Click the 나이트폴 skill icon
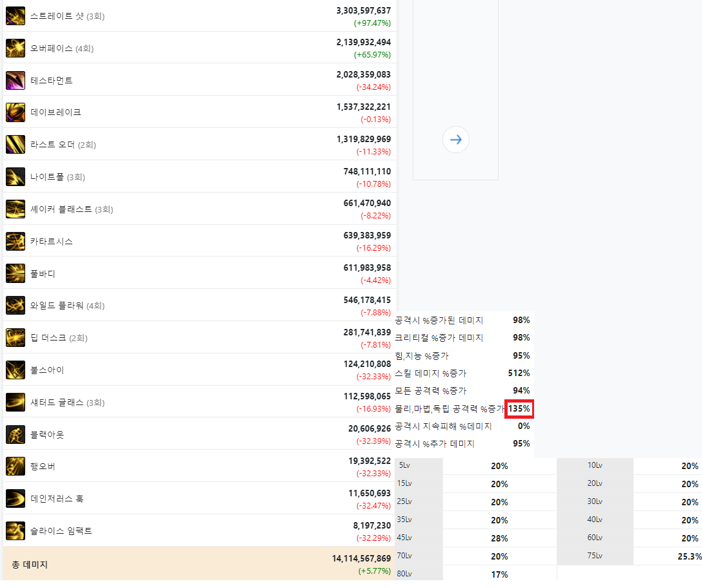Image resolution: width=702 pixels, height=588 pixels. (15, 177)
